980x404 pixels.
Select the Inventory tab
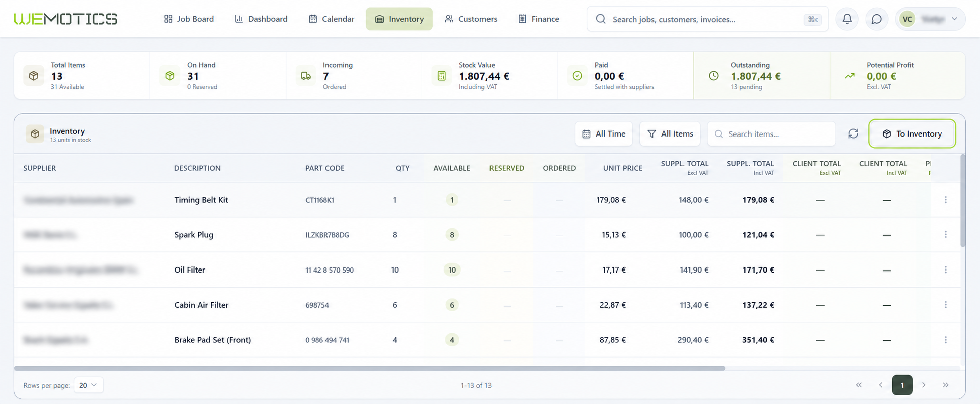[399, 19]
